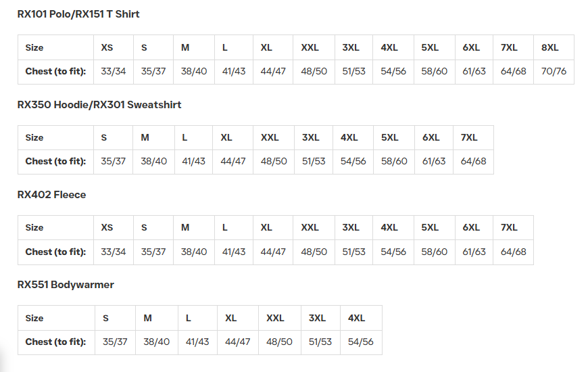Click 64/68 chest value in Hoodie table
Viewport: 588px width, 372px height.
(473, 162)
